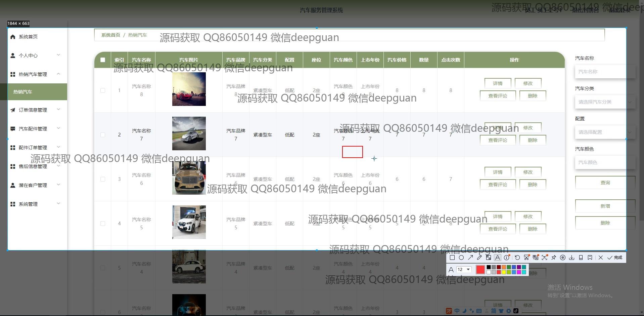Expand the 汽车配件管理 menu chevron
Screen dimensions: 644x316
58,128
